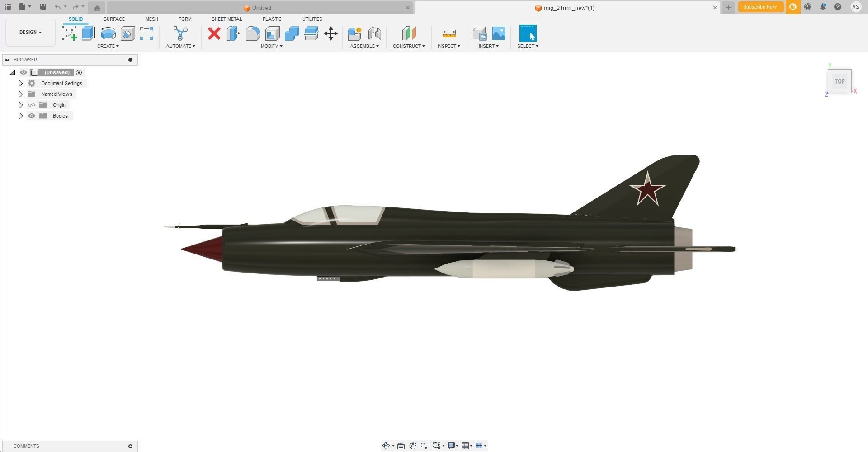Expand the Origin folder
The width and height of the screenshot is (868, 452).
(20, 105)
